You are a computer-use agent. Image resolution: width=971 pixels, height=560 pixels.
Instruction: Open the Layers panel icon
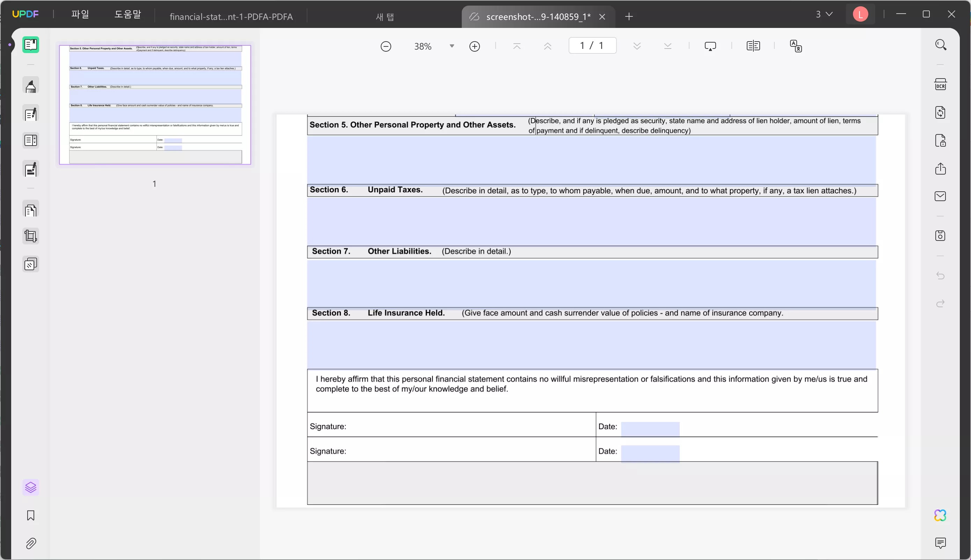click(x=31, y=487)
